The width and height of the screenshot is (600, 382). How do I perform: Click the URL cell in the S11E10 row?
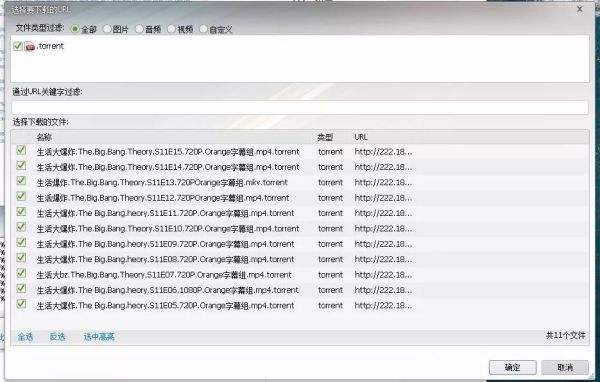click(383, 229)
